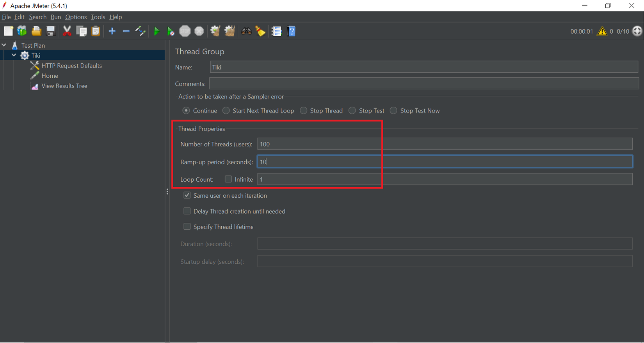Screen dimensions: 644x343
Task: Open the Options menu
Action: 76,17
